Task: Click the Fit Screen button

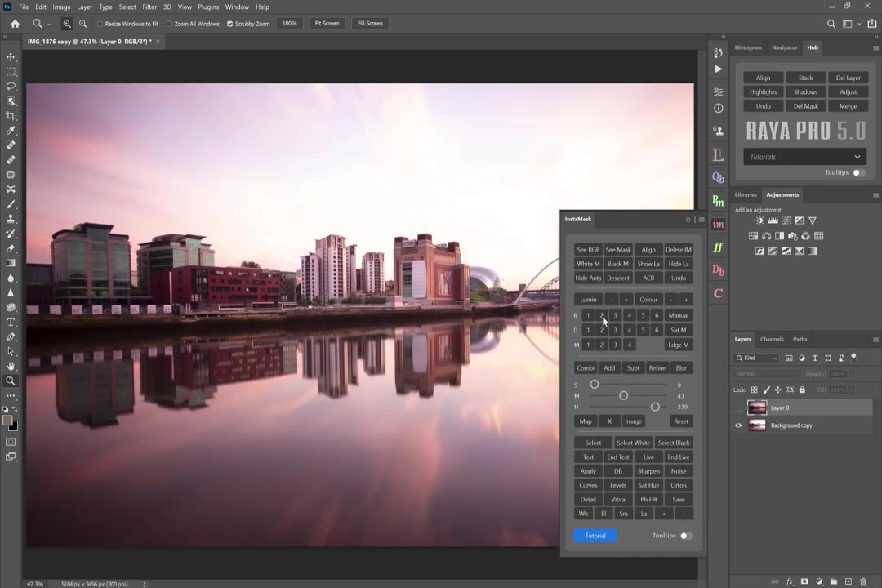Action: click(x=327, y=24)
